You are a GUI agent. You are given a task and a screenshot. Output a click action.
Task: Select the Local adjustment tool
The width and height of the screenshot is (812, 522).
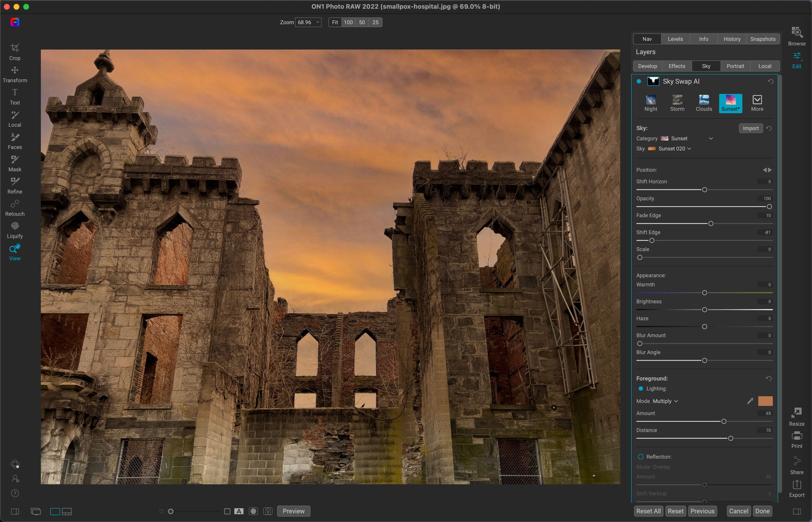[15, 119]
